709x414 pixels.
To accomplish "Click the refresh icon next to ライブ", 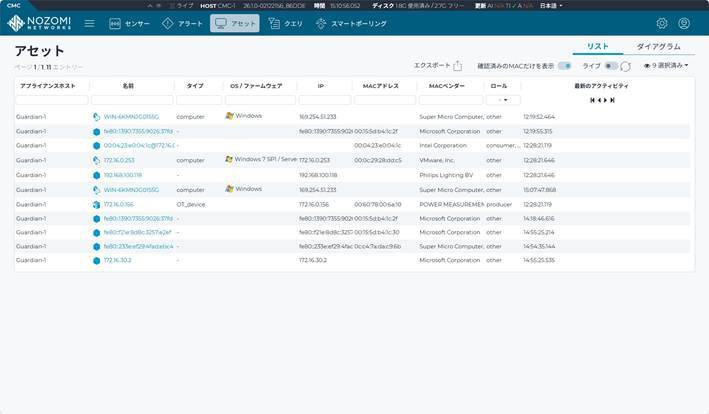I will (626, 66).
